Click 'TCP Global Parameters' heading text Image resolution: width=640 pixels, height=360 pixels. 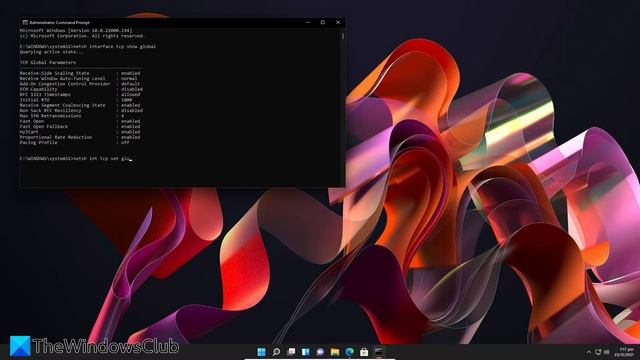point(48,62)
